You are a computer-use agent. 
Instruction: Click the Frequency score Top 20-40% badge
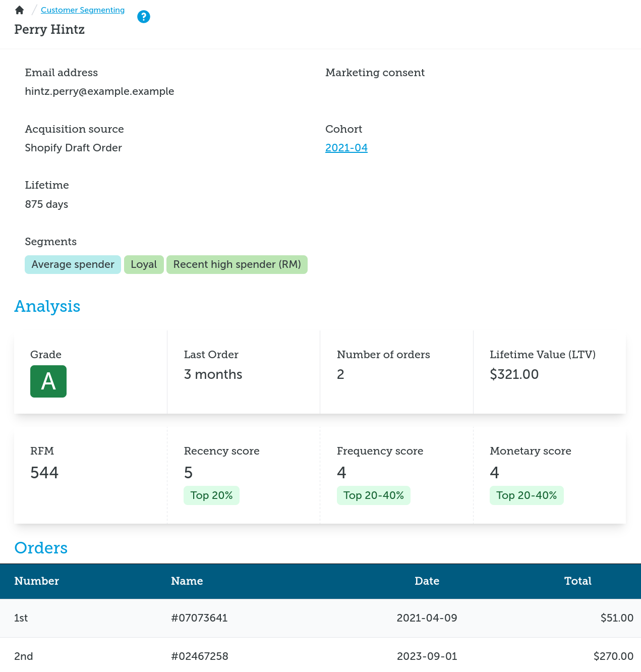(374, 495)
